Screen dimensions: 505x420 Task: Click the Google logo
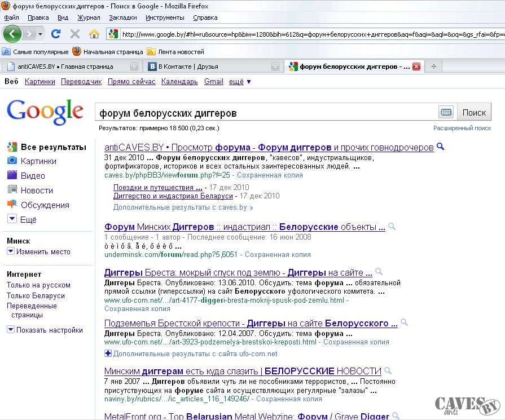tap(45, 112)
